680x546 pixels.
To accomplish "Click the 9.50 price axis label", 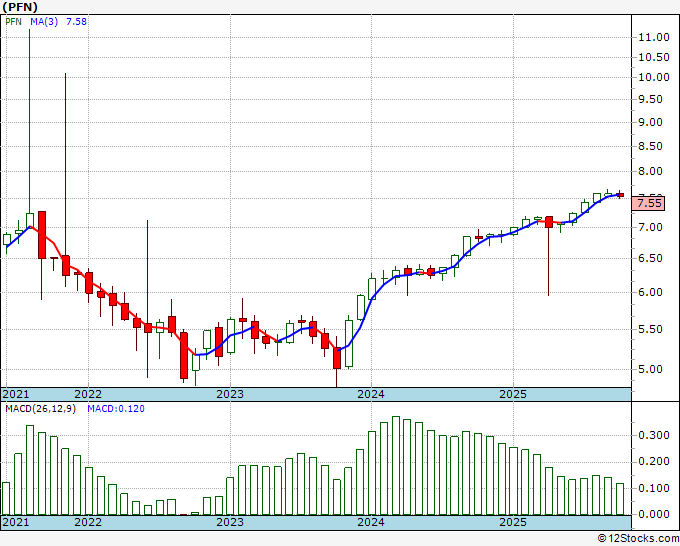I will [x=651, y=99].
